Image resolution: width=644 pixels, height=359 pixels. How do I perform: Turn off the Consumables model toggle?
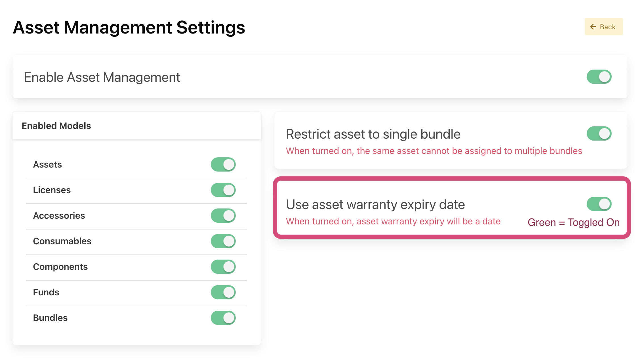[x=223, y=241]
